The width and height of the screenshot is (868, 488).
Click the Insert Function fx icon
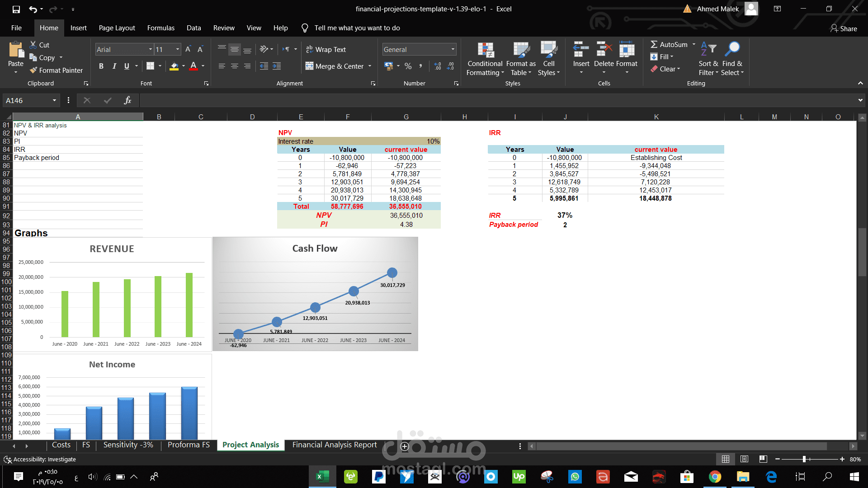(x=127, y=100)
